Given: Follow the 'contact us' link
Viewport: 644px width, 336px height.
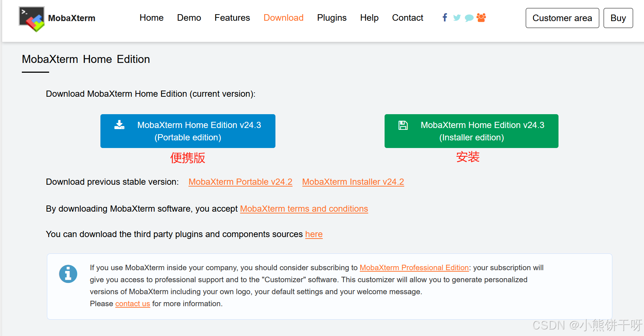Looking at the screenshot, I should tap(132, 304).
